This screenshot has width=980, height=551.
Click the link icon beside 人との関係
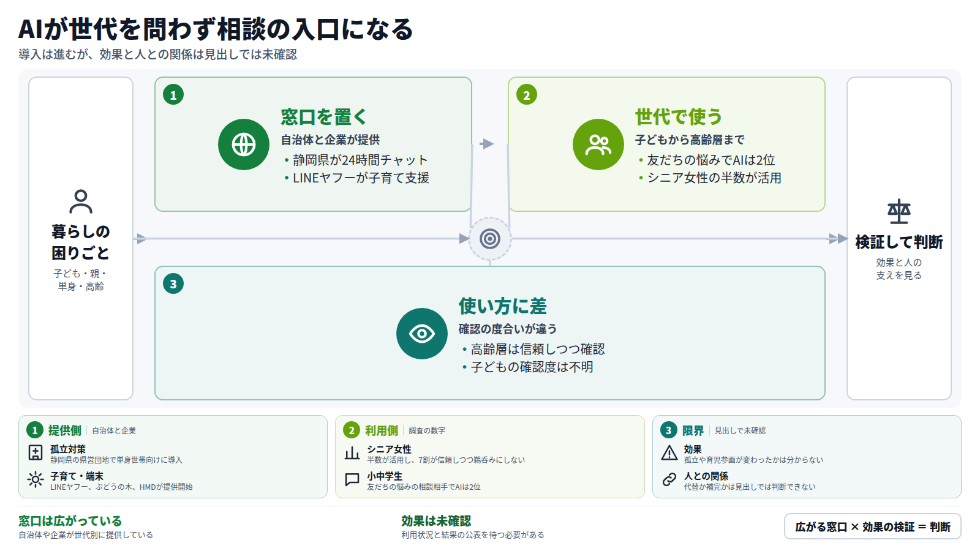(x=669, y=480)
